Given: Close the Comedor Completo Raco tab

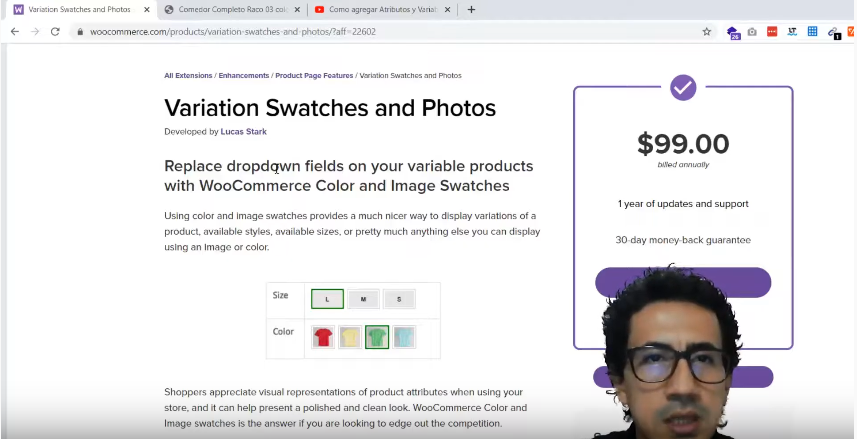Looking at the screenshot, I should click(295, 10).
